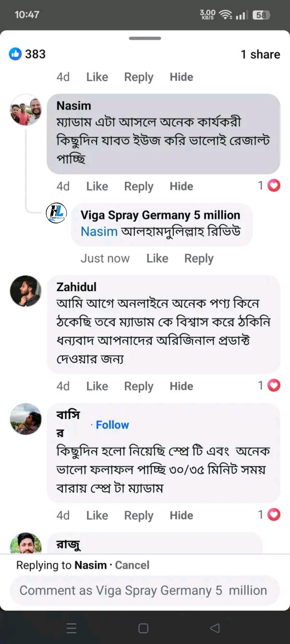
Task: Open Zahidul's profile picture
Action: tap(26, 291)
